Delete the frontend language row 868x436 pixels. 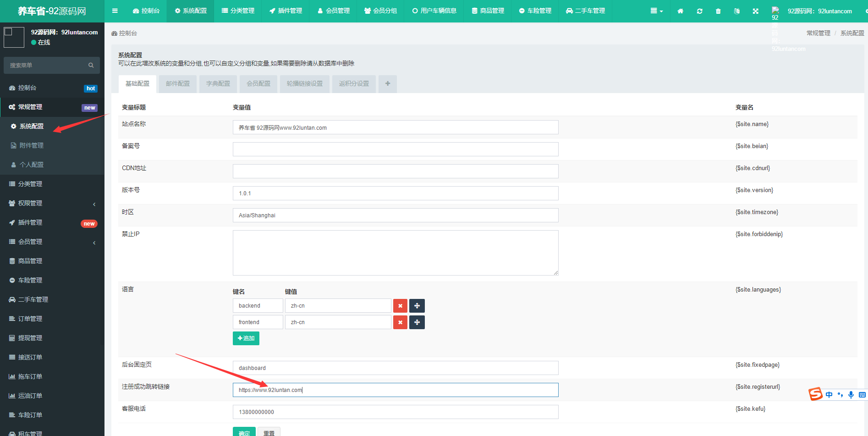400,322
